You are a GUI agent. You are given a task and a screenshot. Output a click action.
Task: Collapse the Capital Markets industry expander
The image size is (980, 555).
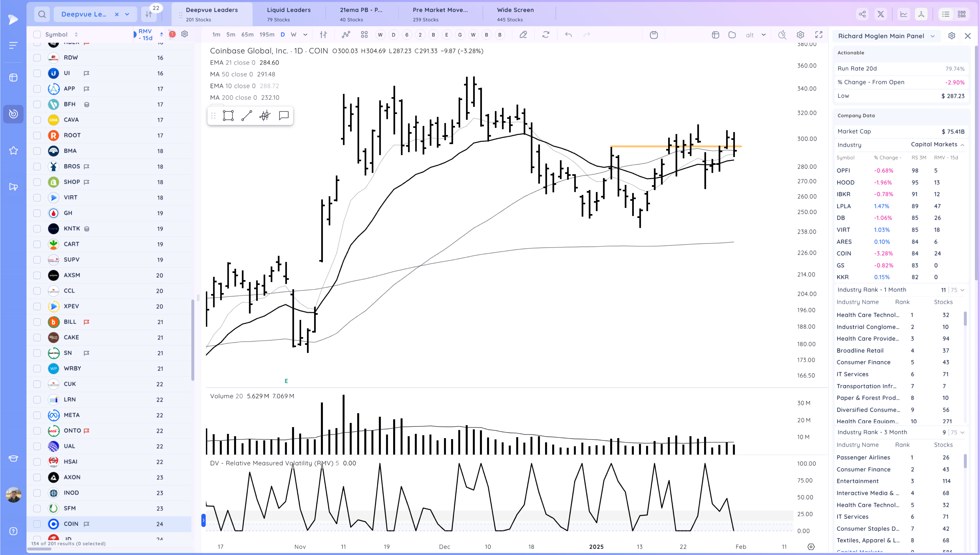962,145
